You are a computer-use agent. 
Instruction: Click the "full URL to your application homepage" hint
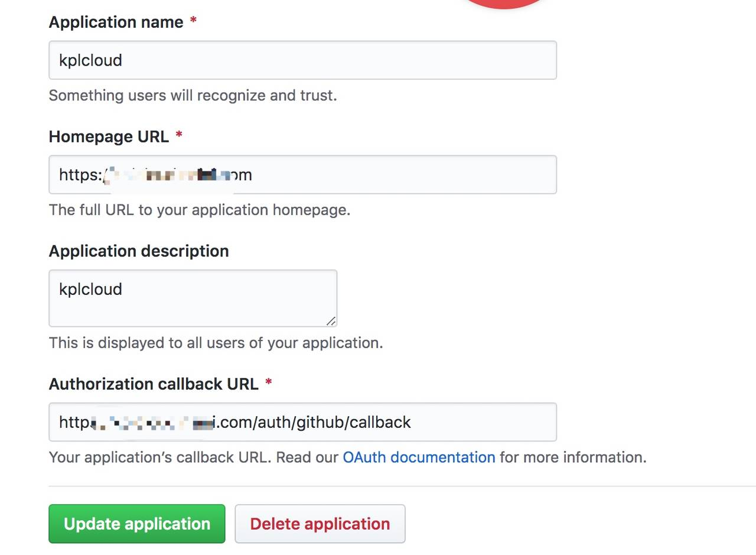click(200, 210)
